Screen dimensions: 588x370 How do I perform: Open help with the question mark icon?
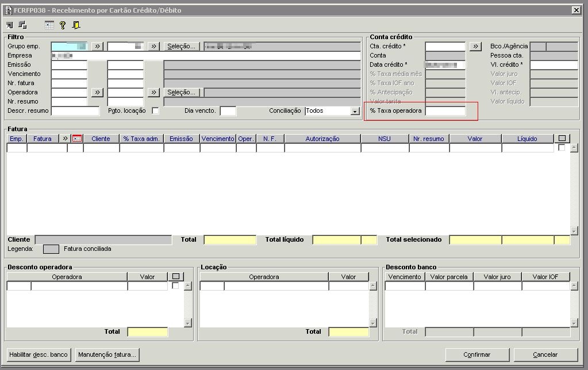(x=63, y=25)
